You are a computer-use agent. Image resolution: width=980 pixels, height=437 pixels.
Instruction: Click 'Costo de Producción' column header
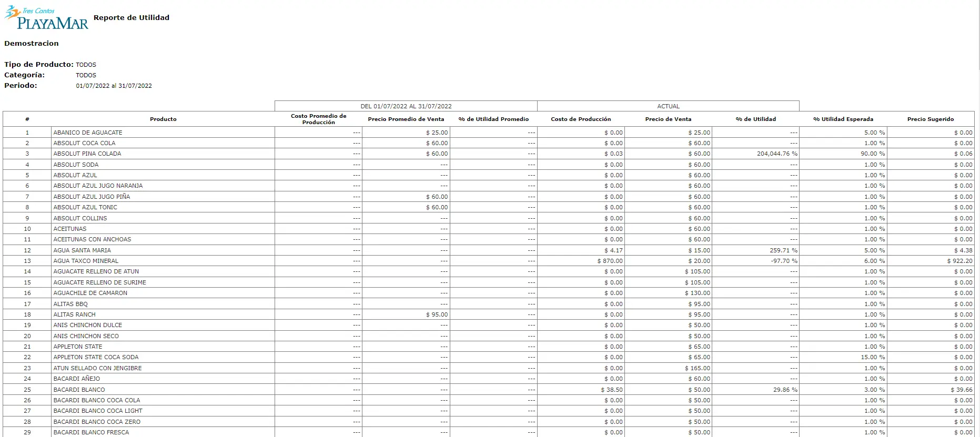pyautogui.click(x=581, y=119)
